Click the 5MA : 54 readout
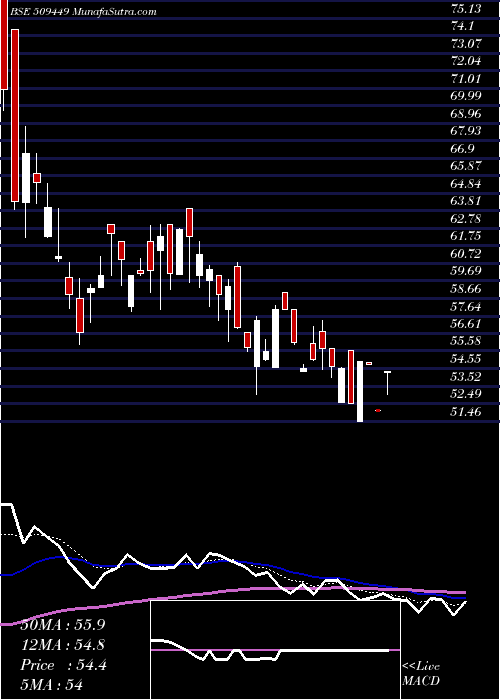This screenshot has height=700, width=500. [53, 685]
